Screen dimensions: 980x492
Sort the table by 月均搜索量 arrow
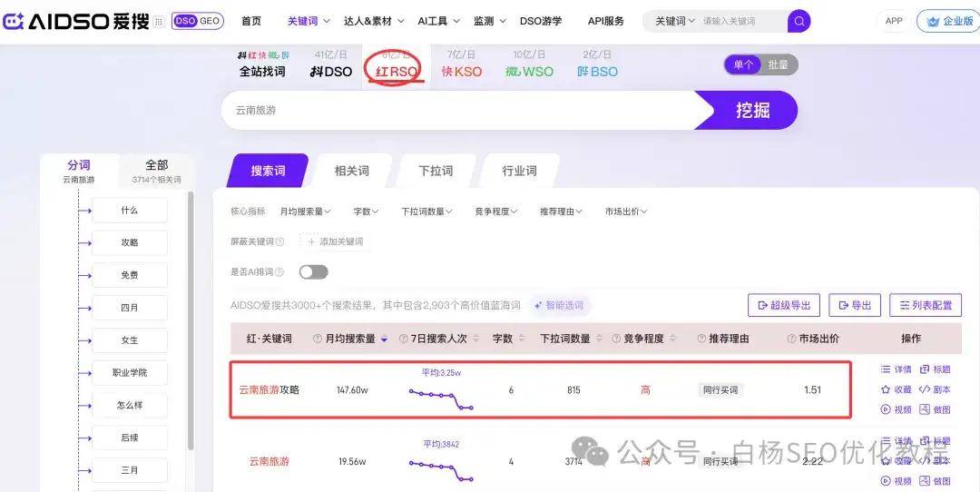pos(385,339)
